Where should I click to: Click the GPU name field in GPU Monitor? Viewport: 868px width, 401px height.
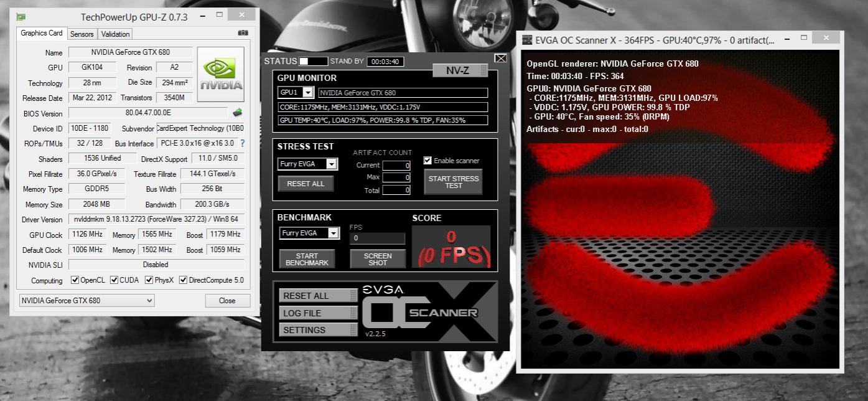point(403,93)
